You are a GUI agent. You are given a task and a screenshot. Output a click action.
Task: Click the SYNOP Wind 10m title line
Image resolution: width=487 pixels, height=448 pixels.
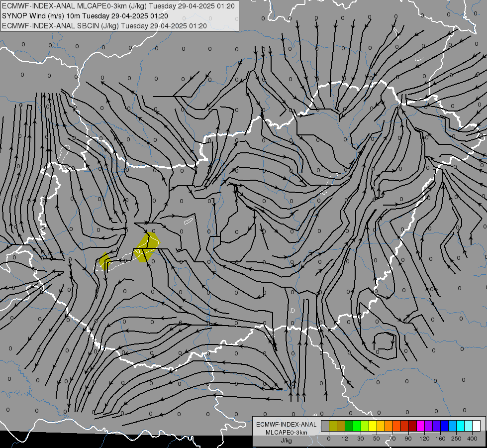point(85,16)
